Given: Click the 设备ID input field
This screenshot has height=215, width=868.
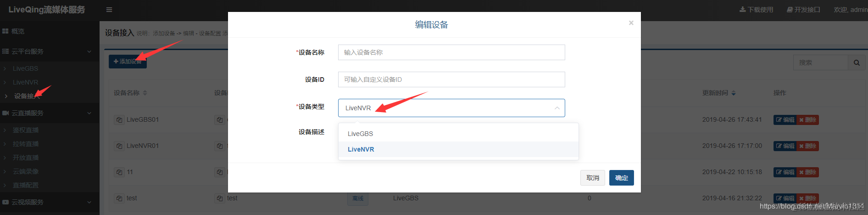Looking at the screenshot, I should click(x=451, y=79).
